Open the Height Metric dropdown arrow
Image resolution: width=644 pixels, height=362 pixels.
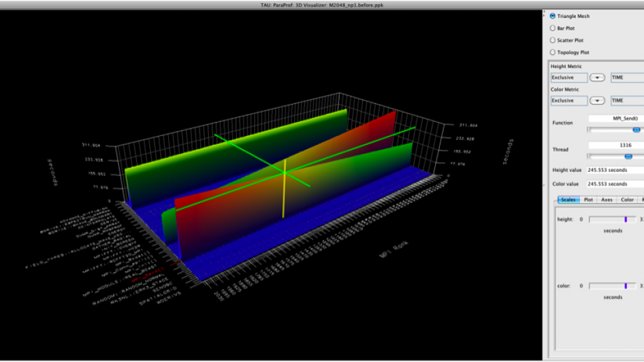[598, 77]
